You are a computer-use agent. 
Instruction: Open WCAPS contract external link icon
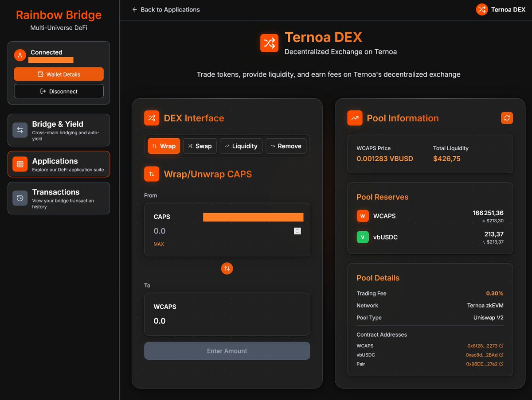501,346
